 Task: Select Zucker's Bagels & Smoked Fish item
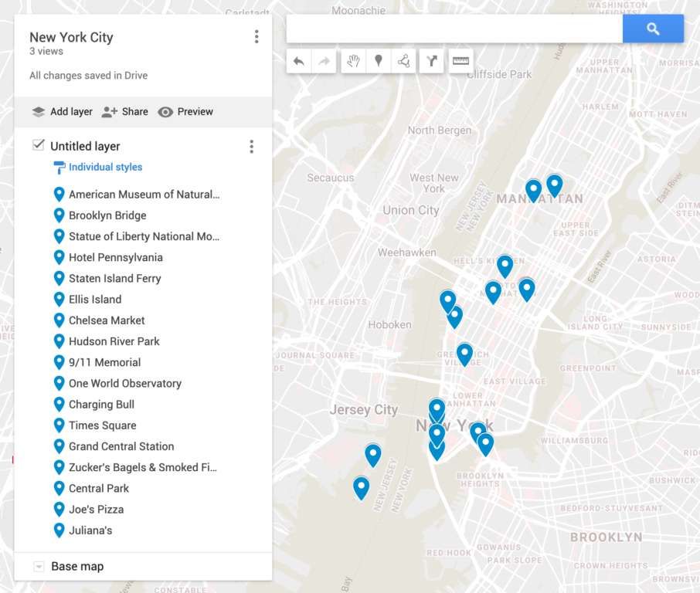[143, 467]
